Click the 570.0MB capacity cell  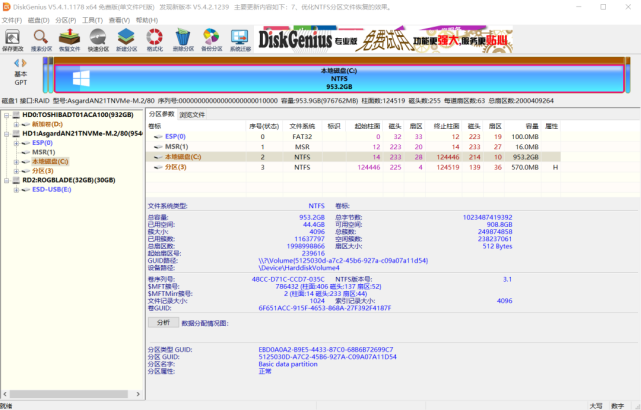point(524,167)
